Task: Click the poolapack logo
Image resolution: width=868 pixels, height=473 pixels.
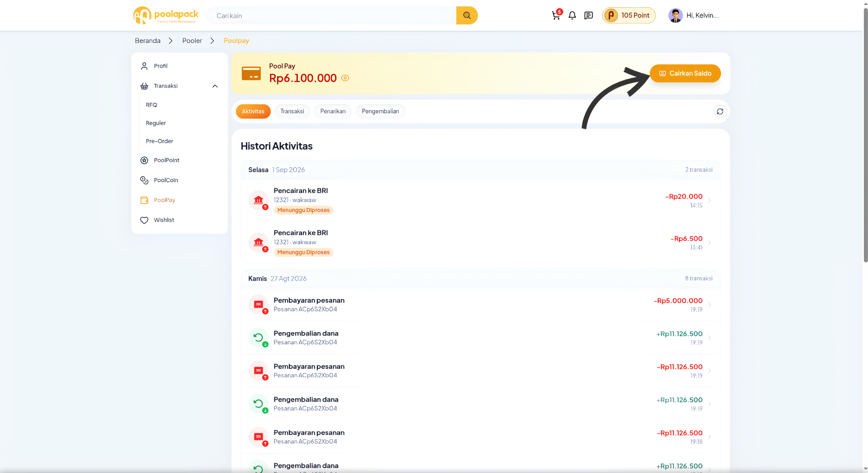Action: (166, 15)
